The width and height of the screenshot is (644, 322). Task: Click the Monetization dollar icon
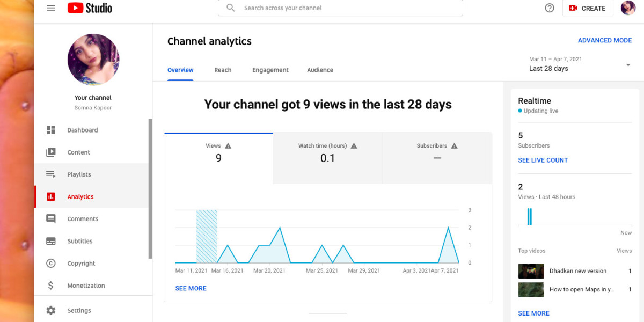pos(51,286)
